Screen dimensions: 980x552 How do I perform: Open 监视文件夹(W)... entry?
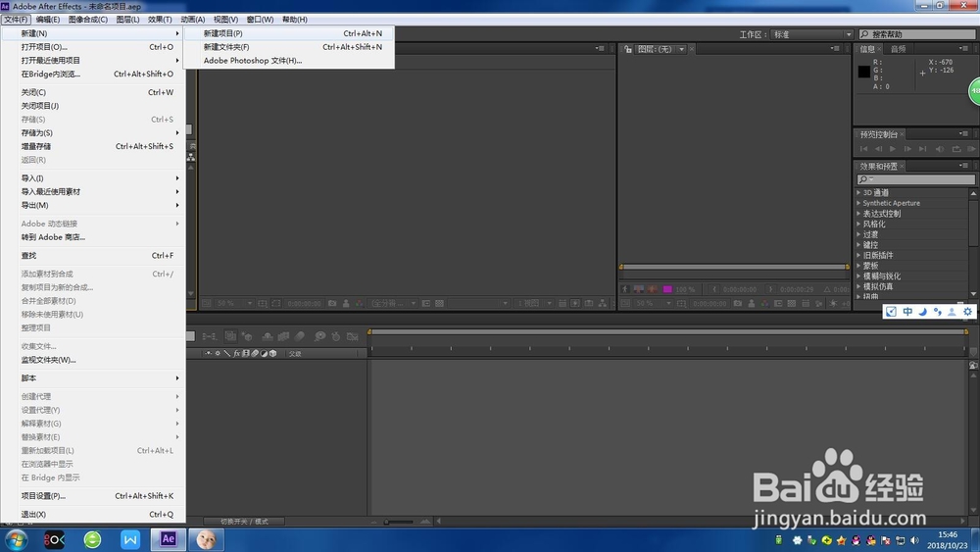pyautogui.click(x=92, y=360)
